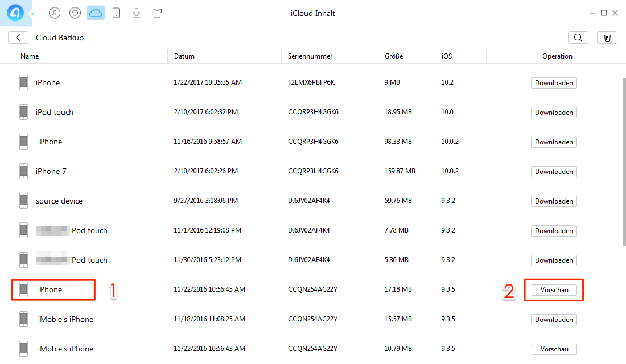
Task: Close the iCloud Inhalt window
Action: click(615, 13)
